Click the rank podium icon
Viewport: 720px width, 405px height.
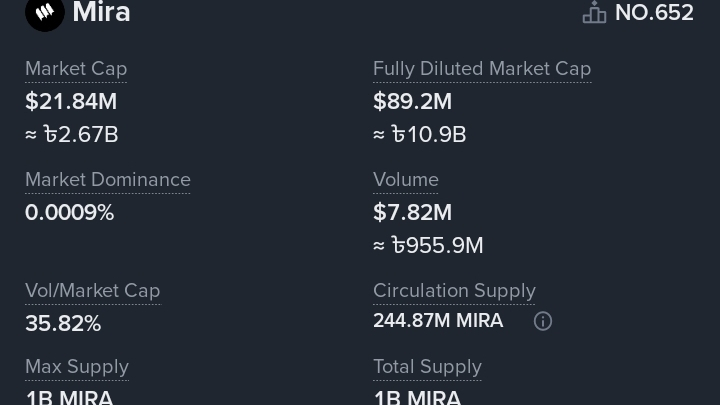click(x=594, y=13)
